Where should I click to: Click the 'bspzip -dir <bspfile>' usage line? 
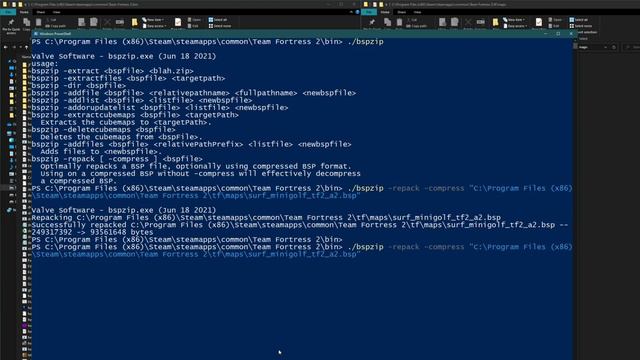tap(79, 86)
